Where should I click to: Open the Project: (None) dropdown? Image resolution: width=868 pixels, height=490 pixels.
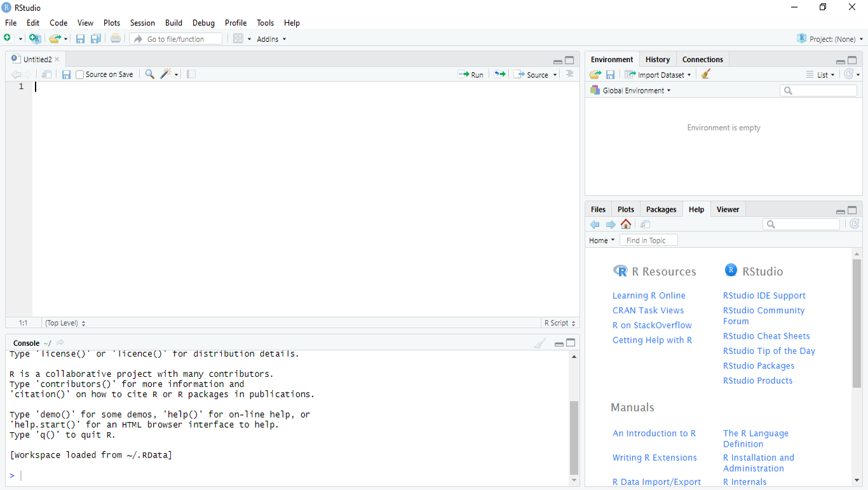(x=831, y=39)
